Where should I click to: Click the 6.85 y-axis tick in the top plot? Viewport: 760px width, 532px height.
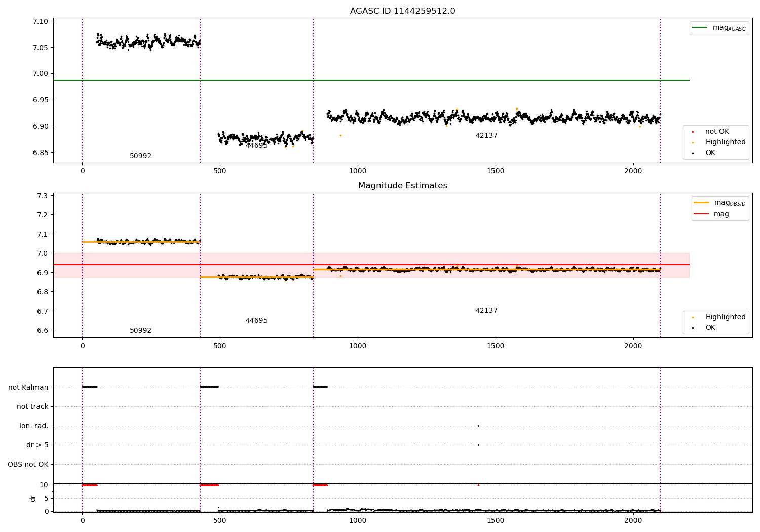coord(41,153)
